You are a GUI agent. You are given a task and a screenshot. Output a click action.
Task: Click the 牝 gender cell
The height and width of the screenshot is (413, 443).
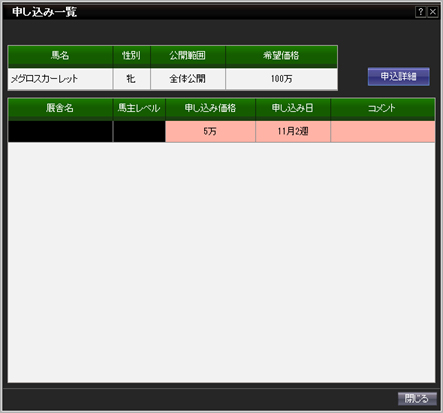click(x=132, y=79)
